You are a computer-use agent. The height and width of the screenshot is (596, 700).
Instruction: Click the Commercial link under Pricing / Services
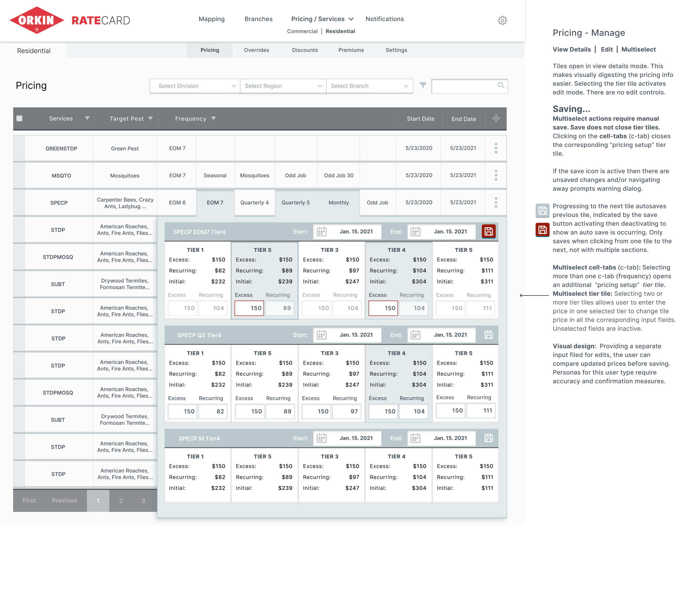pyautogui.click(x=302, y=32)
